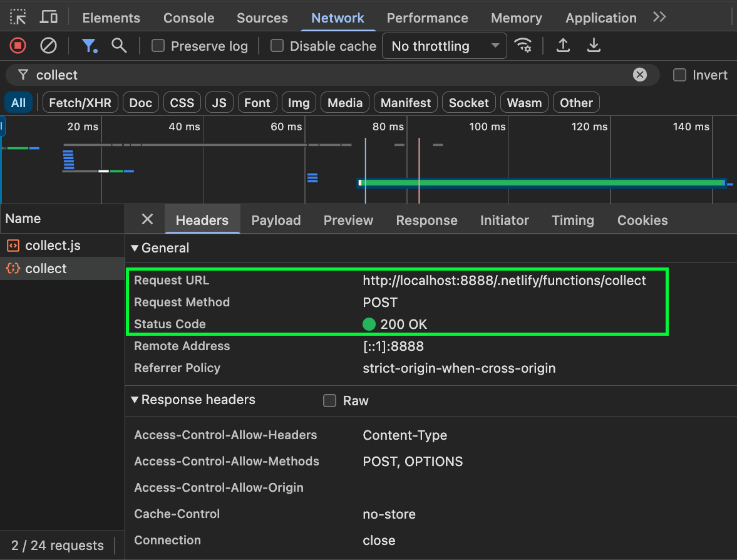
Task: Filter by Other requests
Action: point(576,103)
